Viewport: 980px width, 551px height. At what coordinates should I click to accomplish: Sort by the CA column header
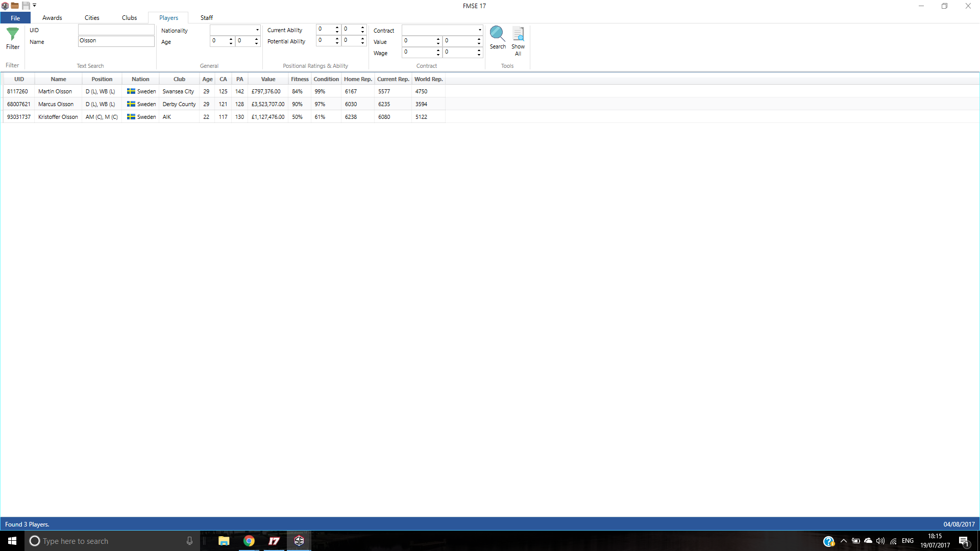(x=223, y=79)
